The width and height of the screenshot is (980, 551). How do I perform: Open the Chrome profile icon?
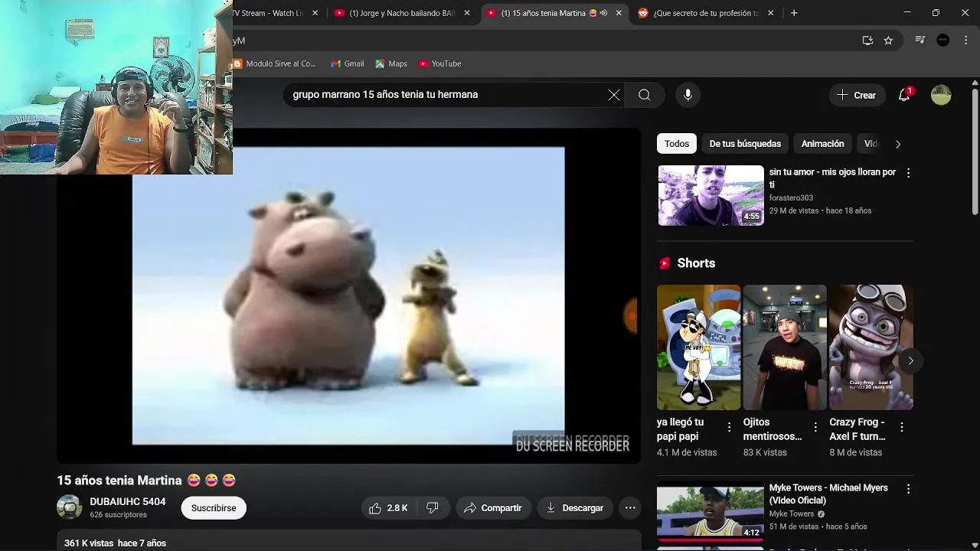(x=943, y=41)
